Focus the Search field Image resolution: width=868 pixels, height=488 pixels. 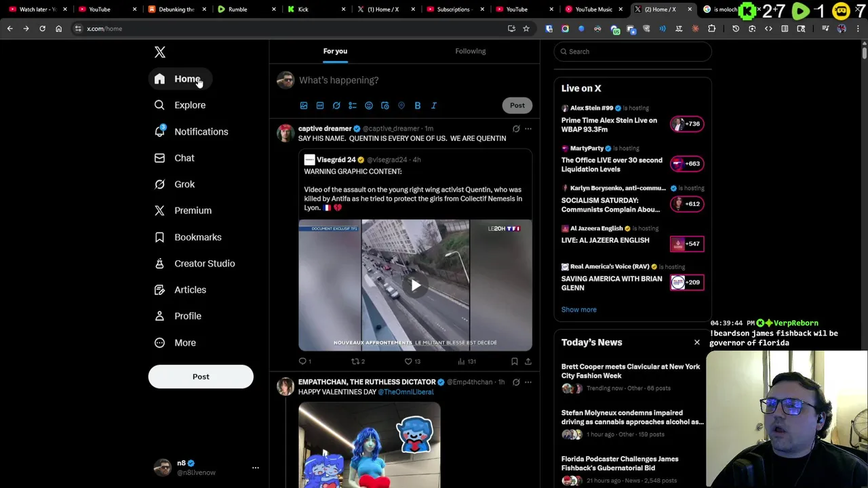[633, 52]
